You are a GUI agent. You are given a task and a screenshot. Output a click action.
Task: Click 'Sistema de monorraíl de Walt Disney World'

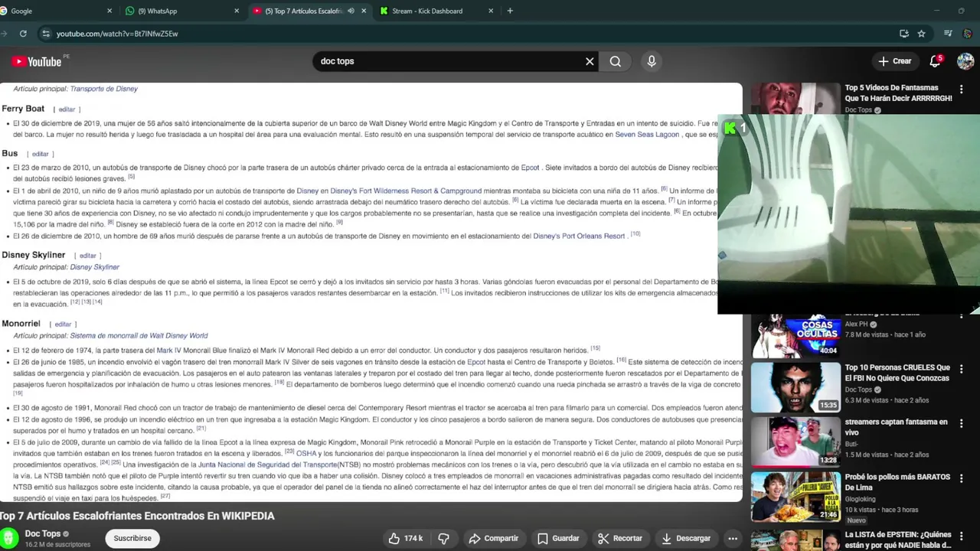(139, 335)
